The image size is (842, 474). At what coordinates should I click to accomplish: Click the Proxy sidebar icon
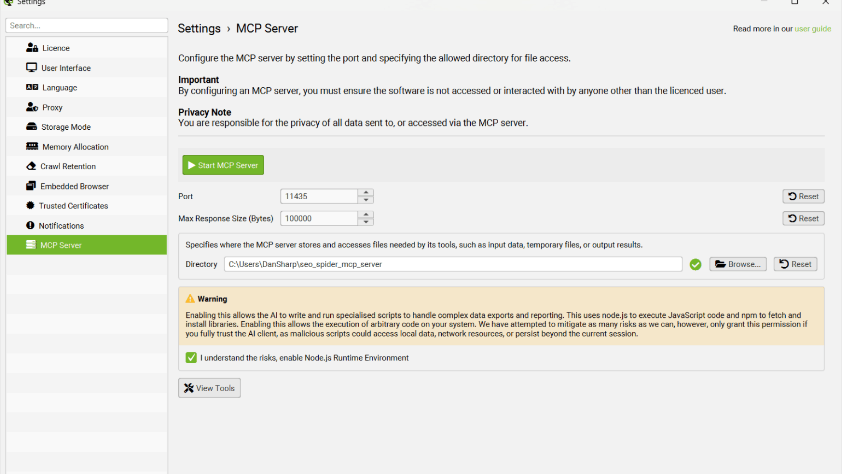pyautogui.click(x=32, y=107)
